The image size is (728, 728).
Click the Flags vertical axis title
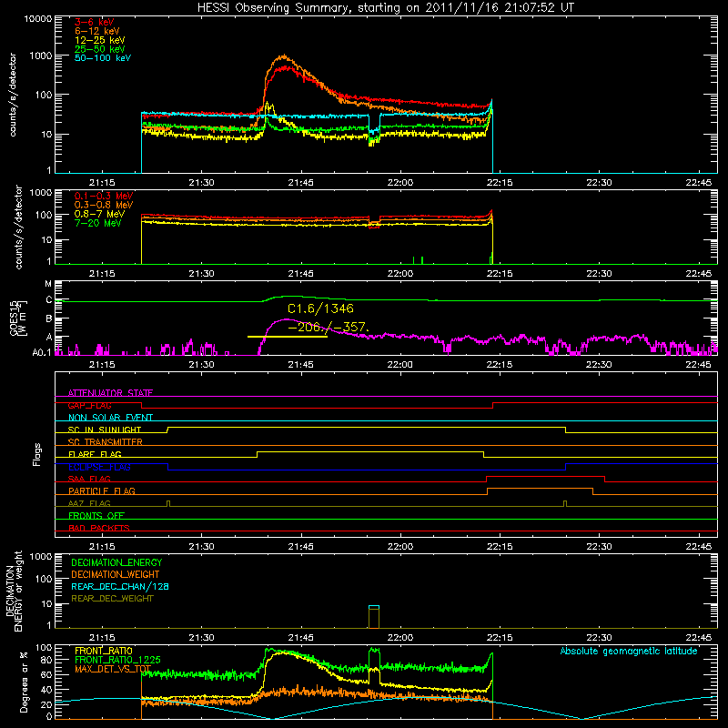36,454
